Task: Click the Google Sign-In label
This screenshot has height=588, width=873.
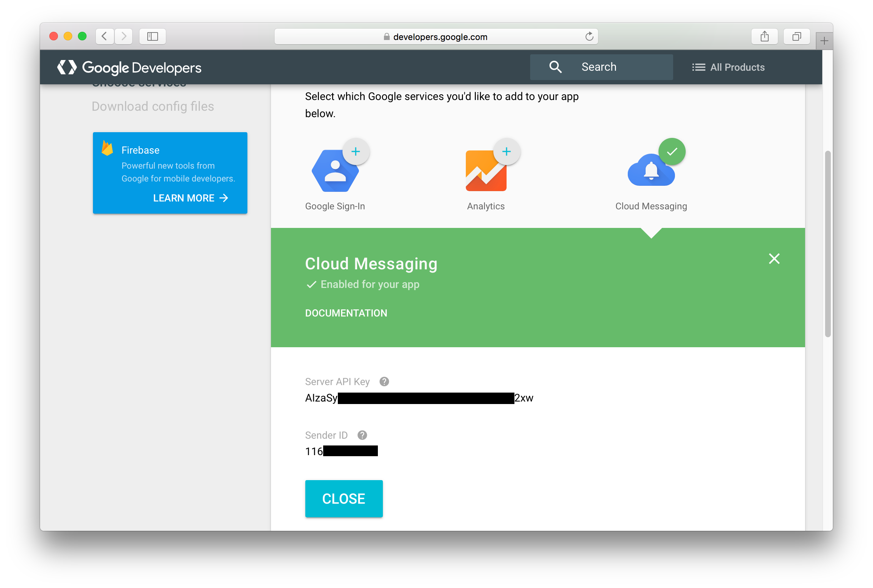Action: (x=335, y=206)
